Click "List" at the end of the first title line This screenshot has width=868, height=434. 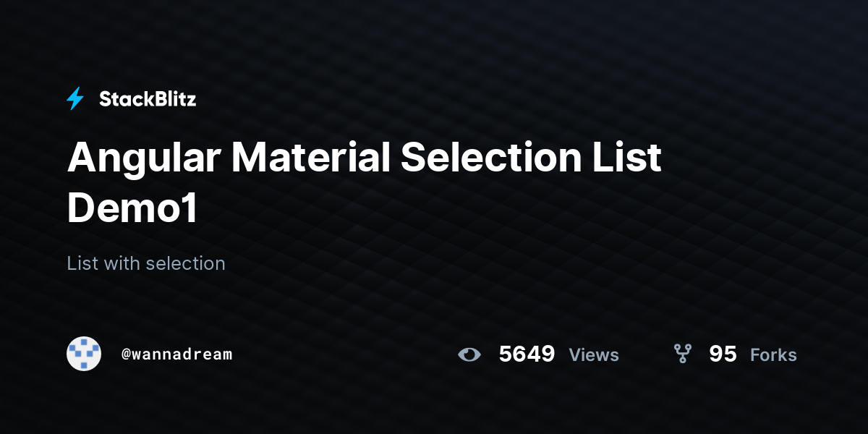pyautogui.click(x=628, y=158)
